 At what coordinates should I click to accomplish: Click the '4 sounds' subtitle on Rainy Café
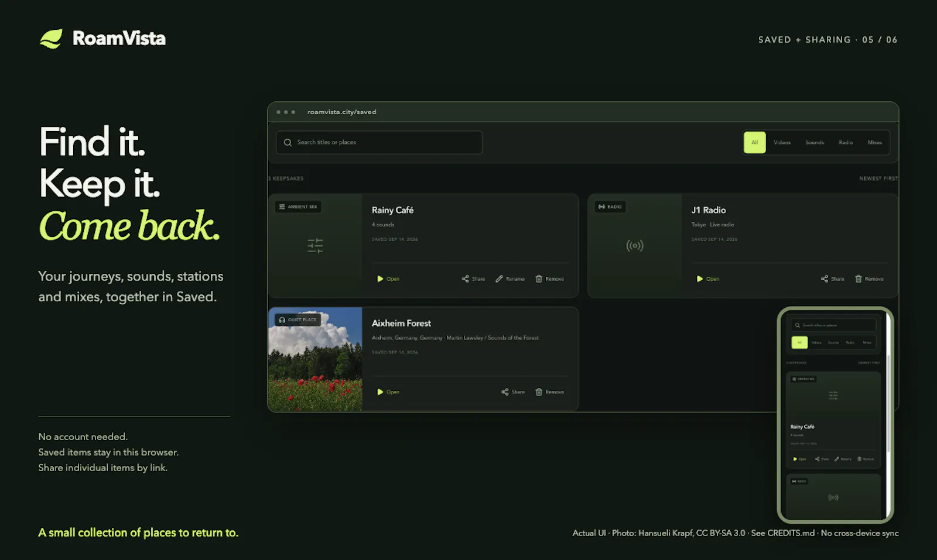click(383, 225)
